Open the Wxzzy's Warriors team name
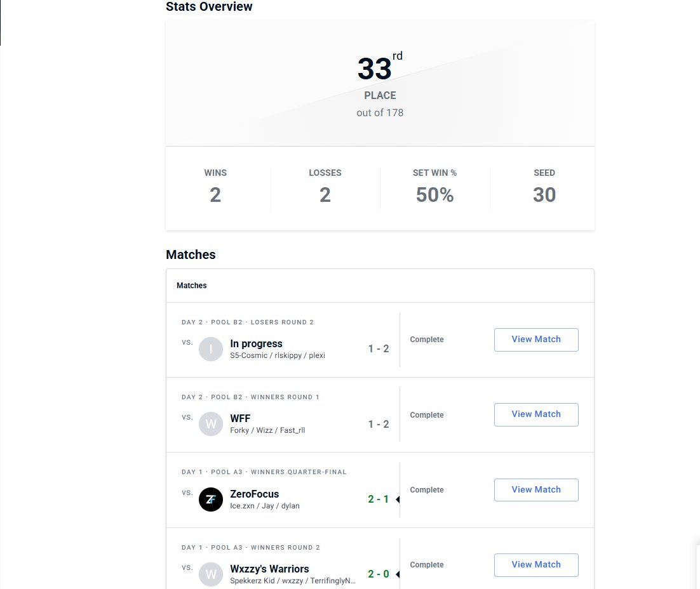 coord(269,569)
